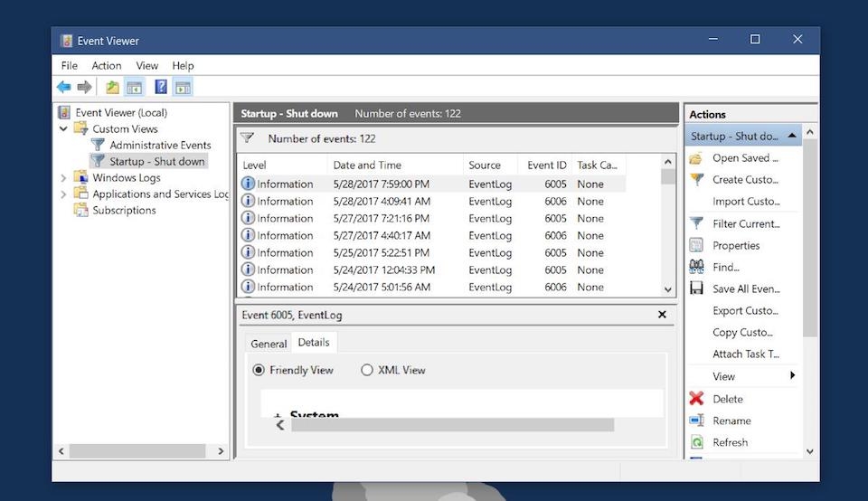Viewport: 868px width, 501px height.
Task: Collapse the Custom Views tree node
Action: coord(63,128)
